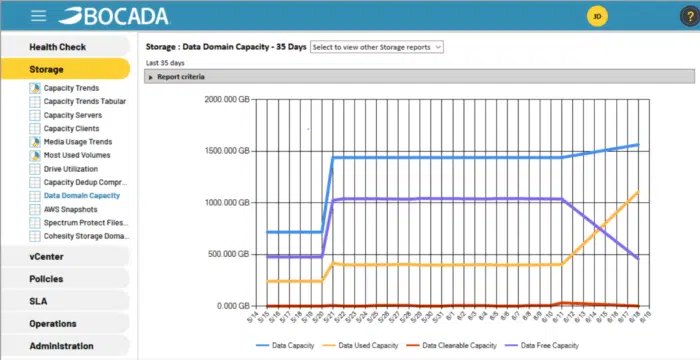Open the Capacity Trends Tabular report
This screenshot has height=360, width=700.
point(85,102)
